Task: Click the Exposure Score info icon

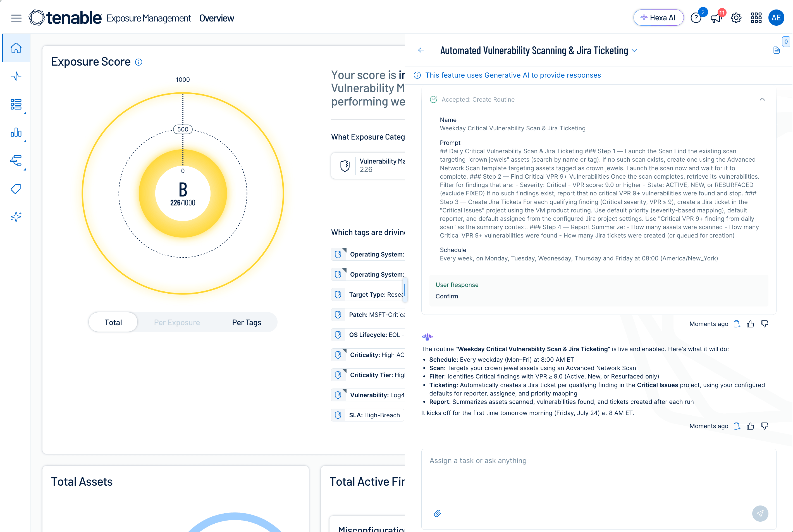Action: [x=138, y=62]
